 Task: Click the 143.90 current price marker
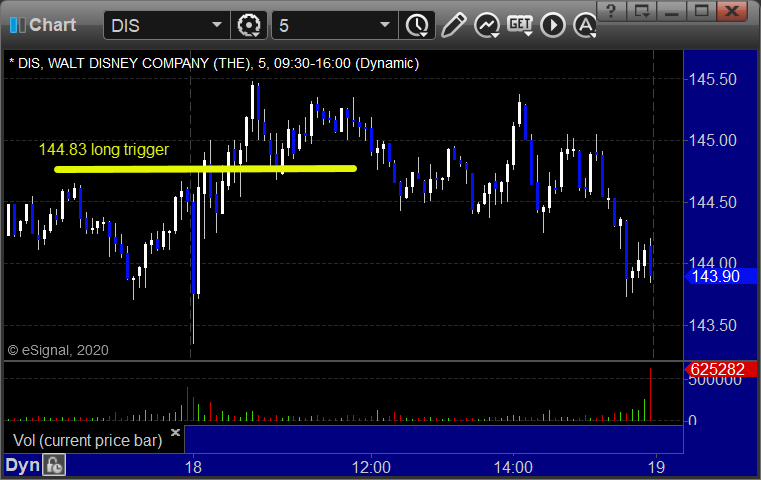pyautogui.click(x=720, y=277)
